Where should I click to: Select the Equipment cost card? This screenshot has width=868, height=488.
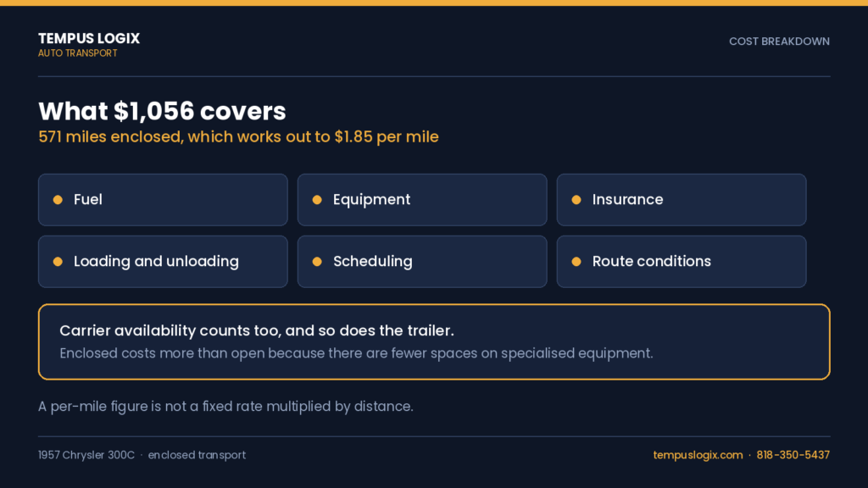[x=422, y=200]
